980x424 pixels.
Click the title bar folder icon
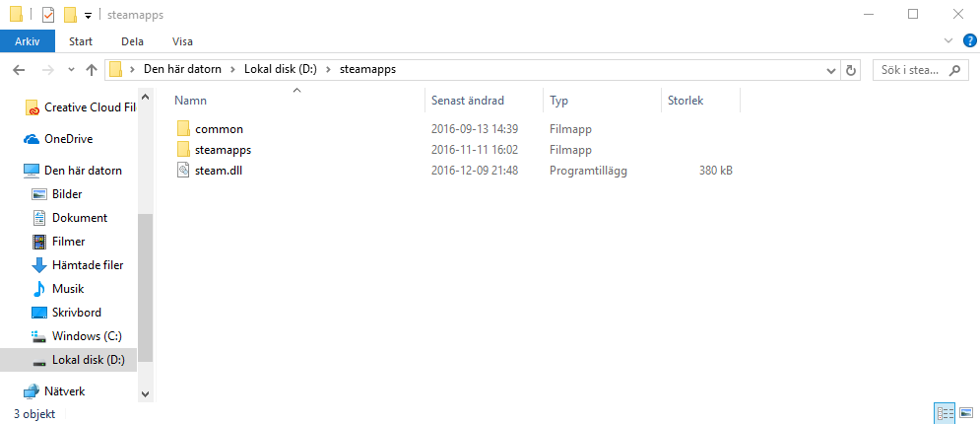(x=16, y=15)
